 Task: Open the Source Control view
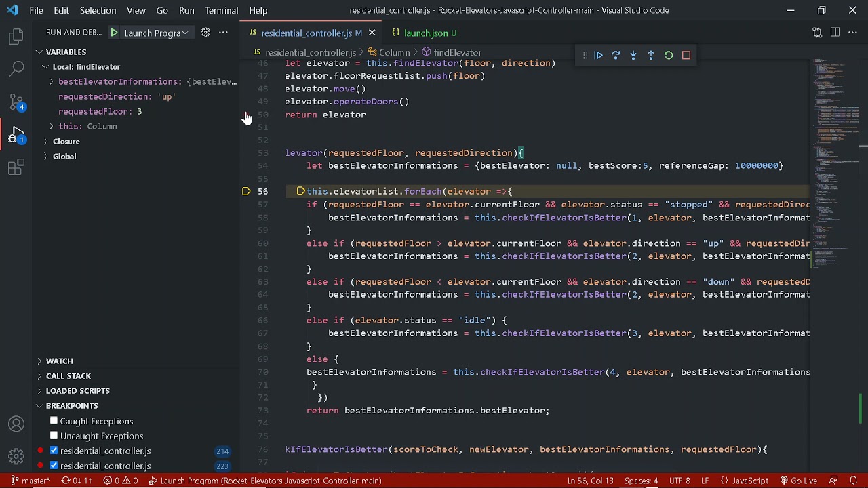point(16,102)
